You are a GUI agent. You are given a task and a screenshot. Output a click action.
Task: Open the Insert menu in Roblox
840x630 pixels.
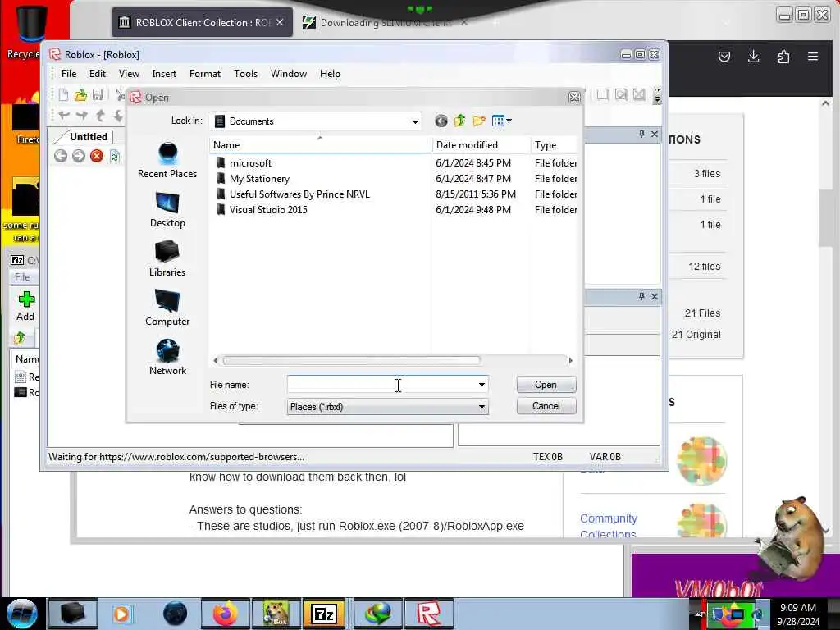164,74
